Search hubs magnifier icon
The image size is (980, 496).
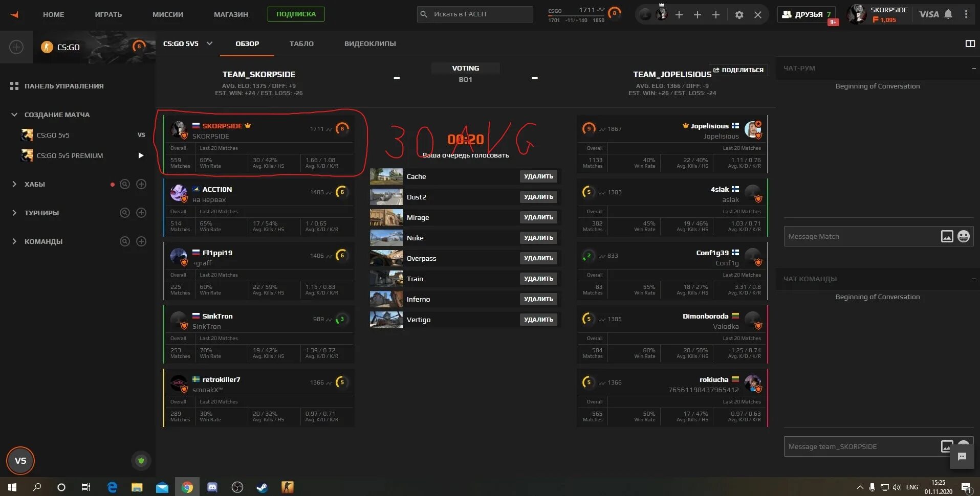(124, 184)
